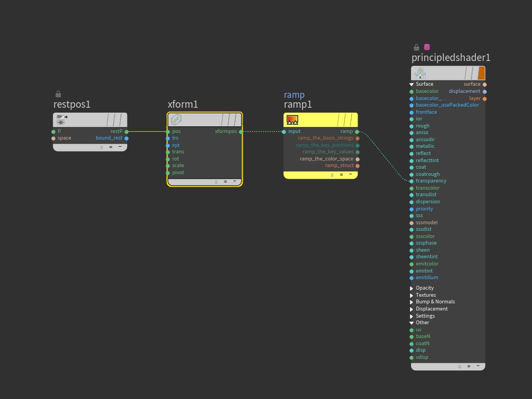Select the ramp1 node name label
The height and width of the screenshot is (399, 532).
[298, 105]
